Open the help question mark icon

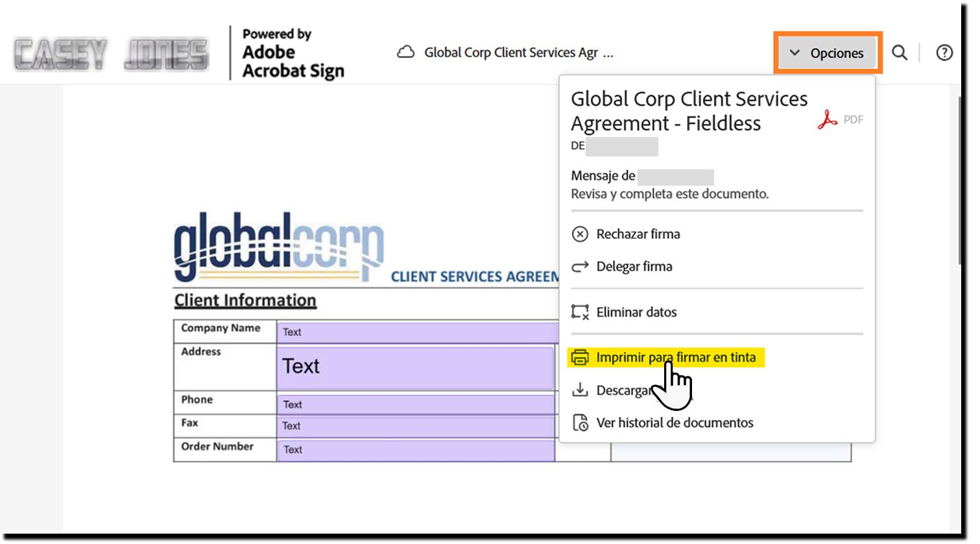pyautogui.click(x=944, y=53)
